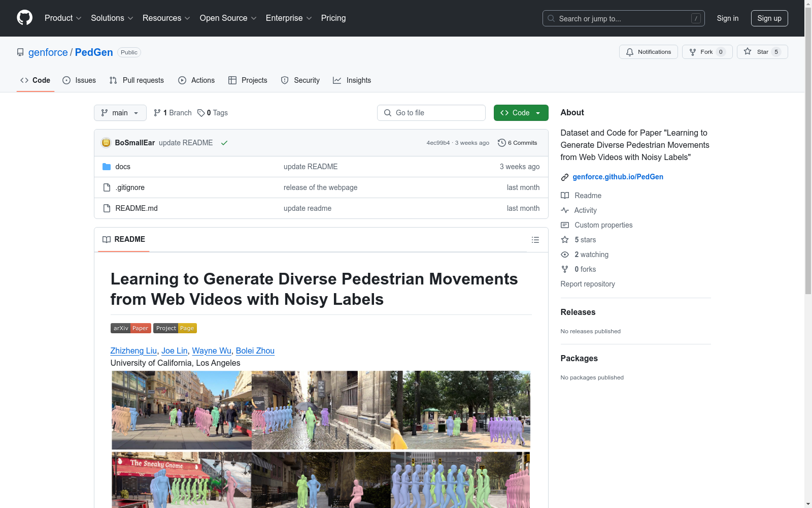The image size is (812, 508).
Task: Click the Search or jump to field
Action: pyautogui.click(x=624, y=18)
